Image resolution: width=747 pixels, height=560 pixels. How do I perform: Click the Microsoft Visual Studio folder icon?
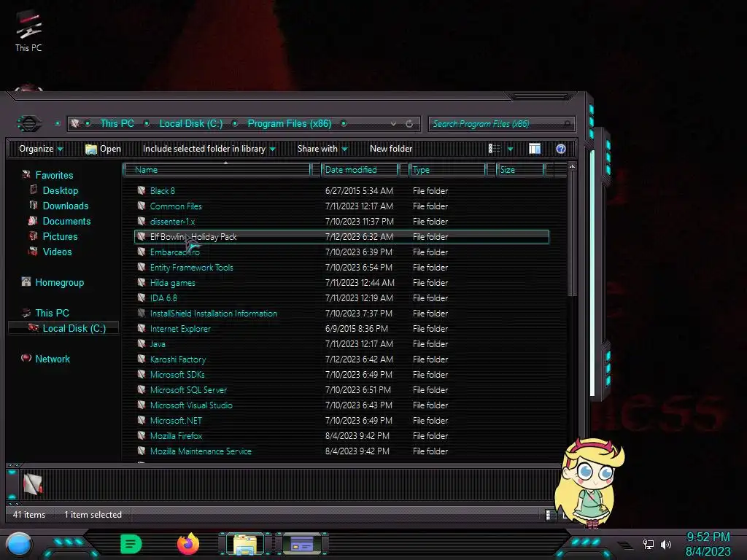coord(142,405)
